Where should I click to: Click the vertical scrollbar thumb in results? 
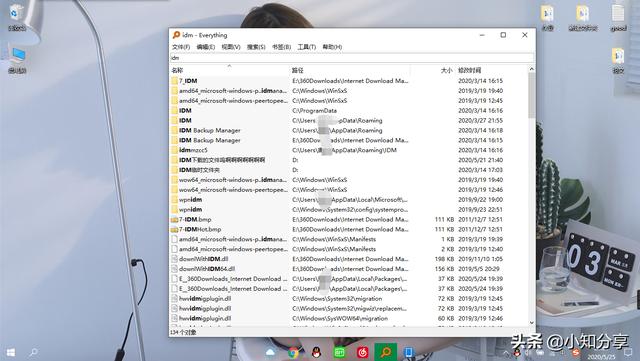531,96
